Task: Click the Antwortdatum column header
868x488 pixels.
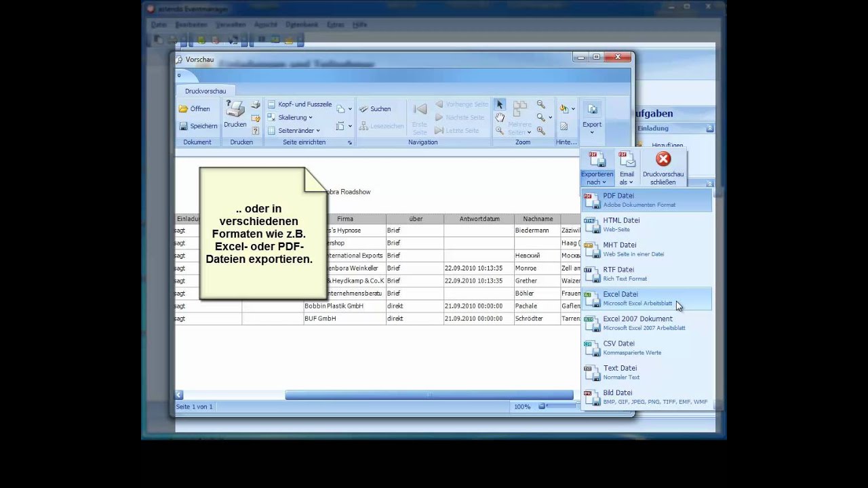Action: coord(479,219)
